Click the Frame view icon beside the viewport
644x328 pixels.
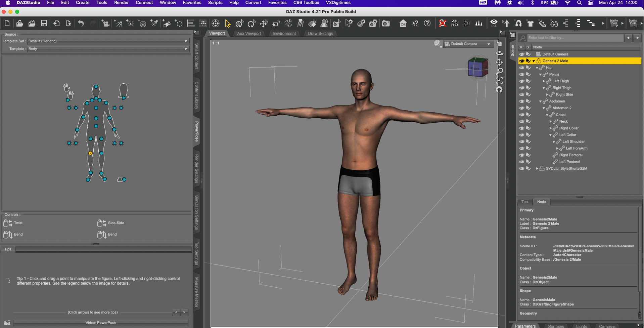[x=500, y=80]
